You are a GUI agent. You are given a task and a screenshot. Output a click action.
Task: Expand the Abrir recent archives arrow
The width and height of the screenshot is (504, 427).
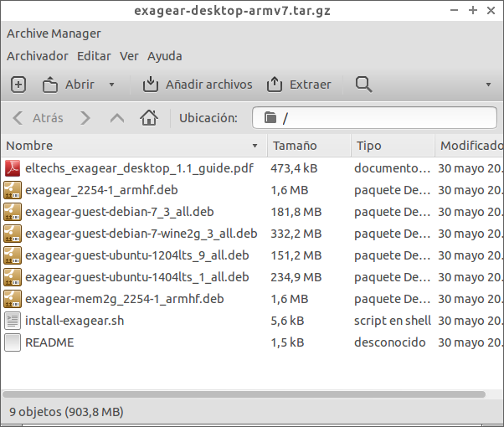tap(111, 85)
